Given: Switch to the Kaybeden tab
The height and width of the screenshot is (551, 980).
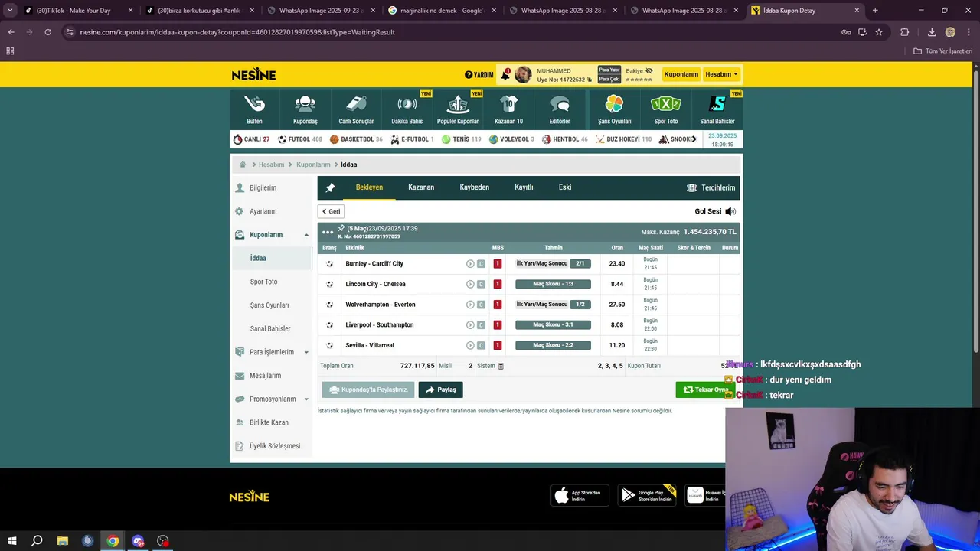Looking at the screenshot, I should pos(474,187).
